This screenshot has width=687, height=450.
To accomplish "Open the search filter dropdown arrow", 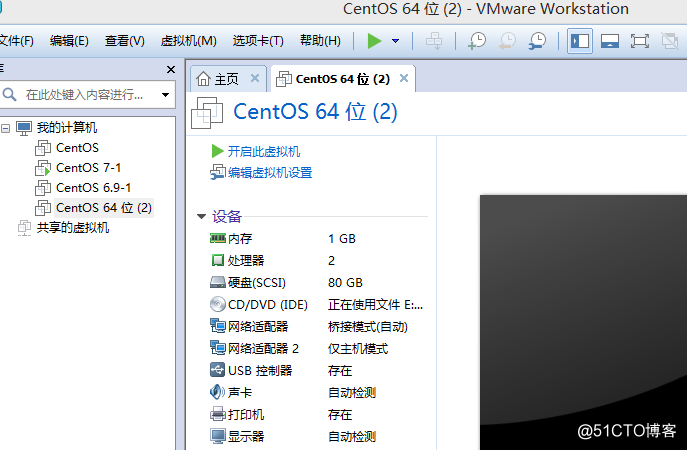I will pos(165,95).
